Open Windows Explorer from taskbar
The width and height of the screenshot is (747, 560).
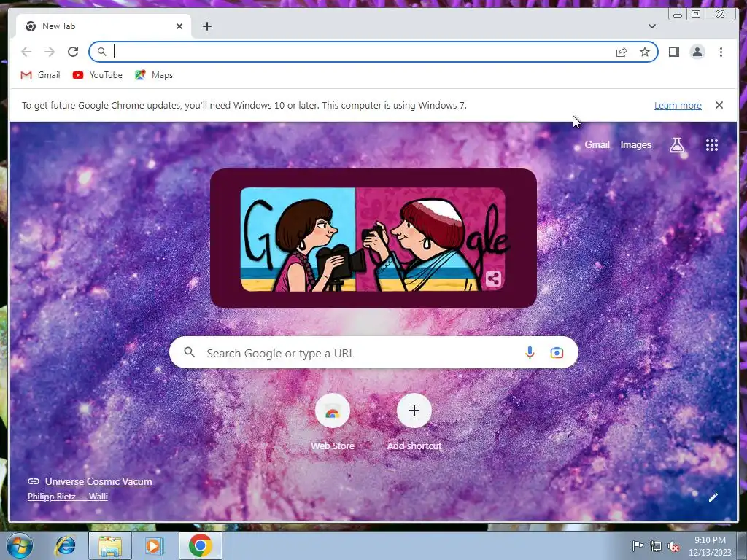coord(109,545)
